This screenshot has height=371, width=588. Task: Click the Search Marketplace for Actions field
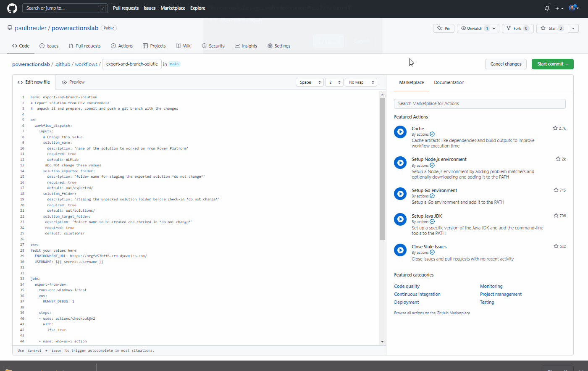click(480, 103)
